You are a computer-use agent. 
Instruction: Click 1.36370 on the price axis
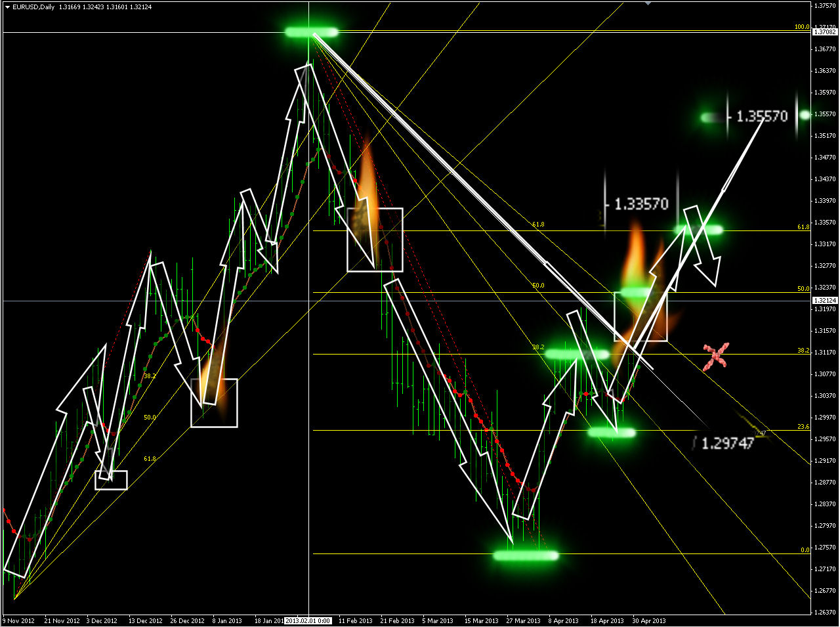[826, 71]
